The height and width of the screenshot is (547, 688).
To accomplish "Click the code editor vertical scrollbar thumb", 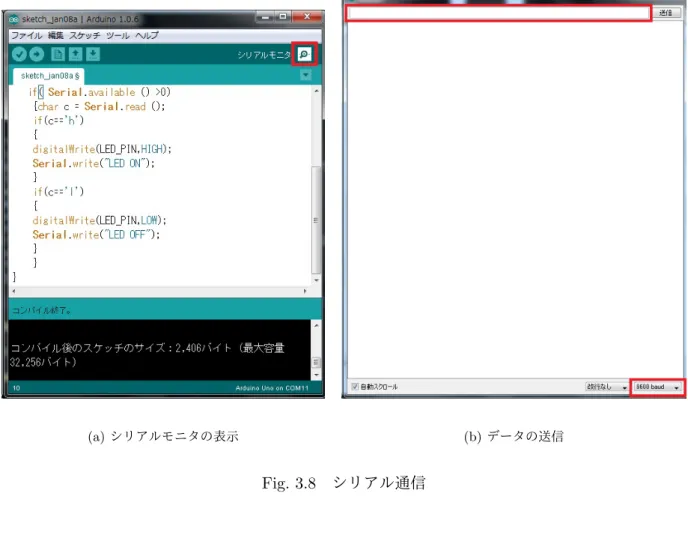I will pos(316,219).
